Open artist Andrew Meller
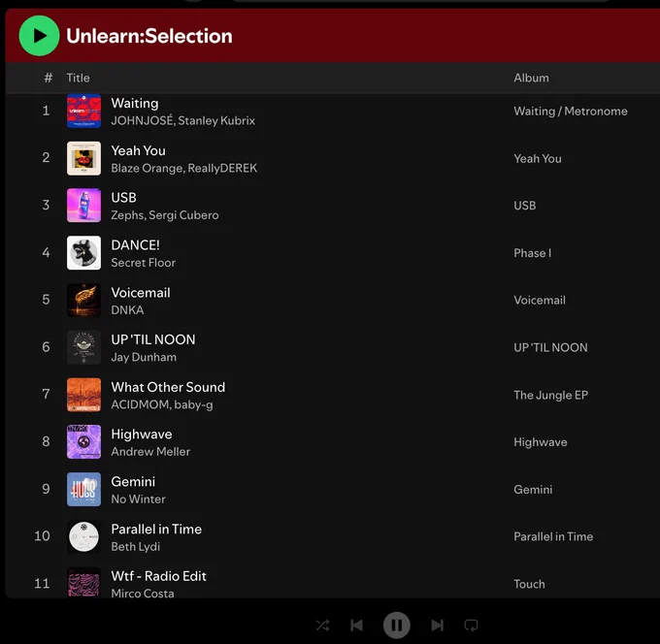The width and height of the screenshot is (660, 644). pos(150,452)
